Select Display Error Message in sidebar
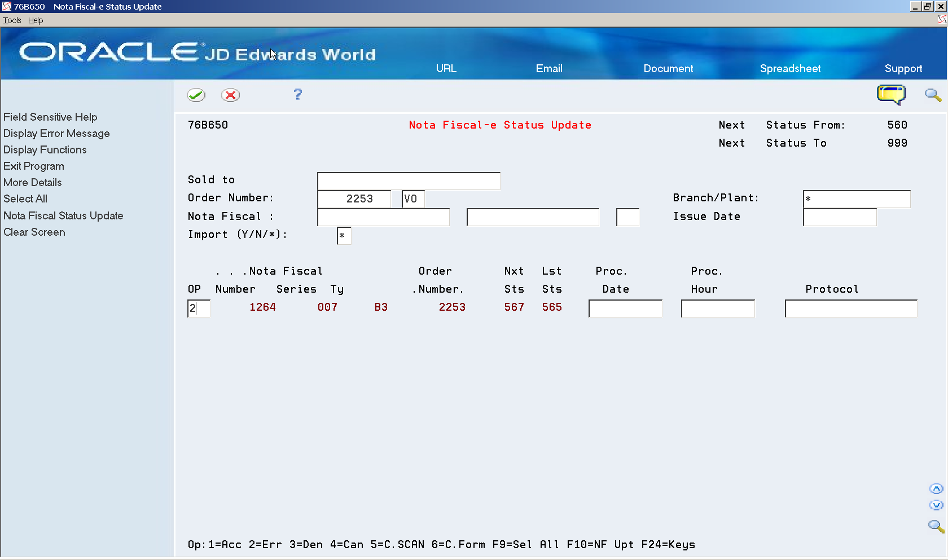Image resolution: width=948 pixels, height=560 pixels. click(x=56, y=133)
